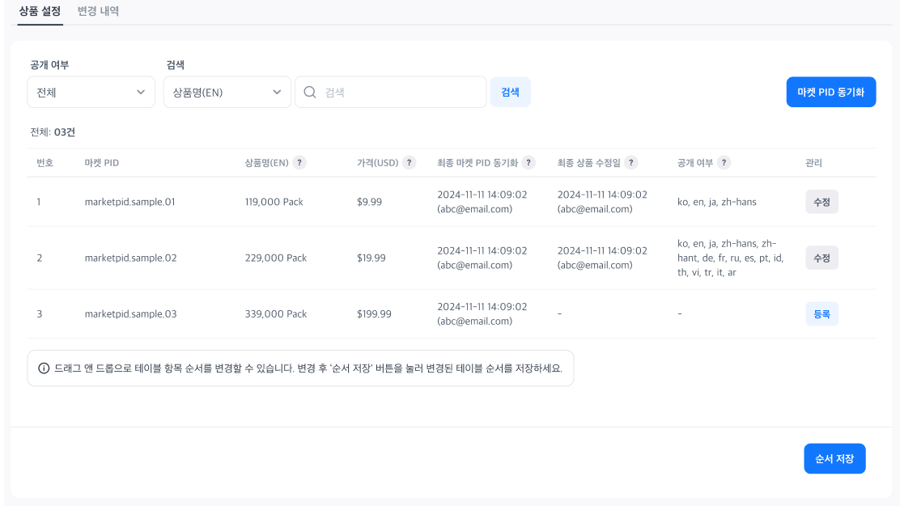Select the 119,000 Pack table row
Viewport: 901px width, 506px height.
[276, 202]
